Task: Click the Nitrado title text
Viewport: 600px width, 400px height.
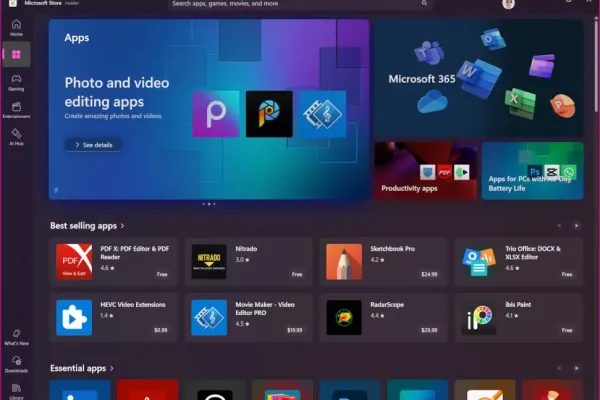Action: [246, 249]
